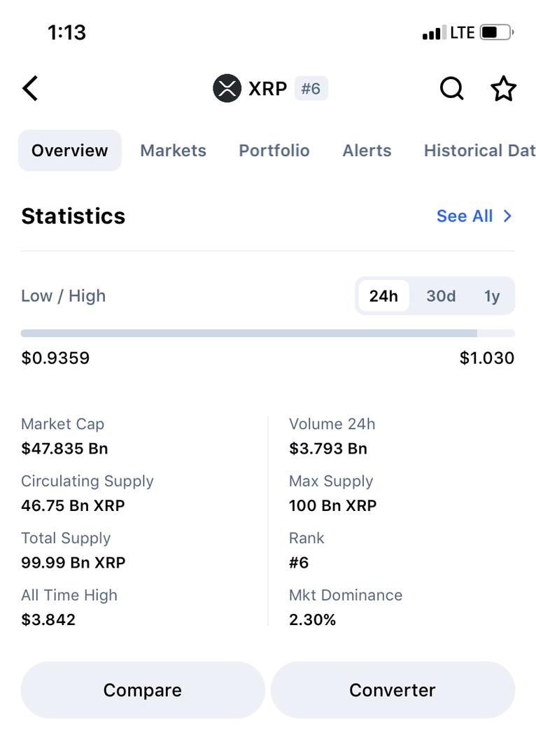Tap the back arrow icon

[30, 89]
